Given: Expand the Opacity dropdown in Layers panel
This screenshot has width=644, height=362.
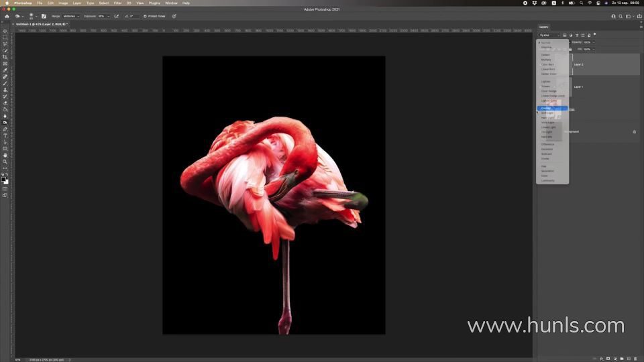Looking at the screenshot, I should (594, 42).
